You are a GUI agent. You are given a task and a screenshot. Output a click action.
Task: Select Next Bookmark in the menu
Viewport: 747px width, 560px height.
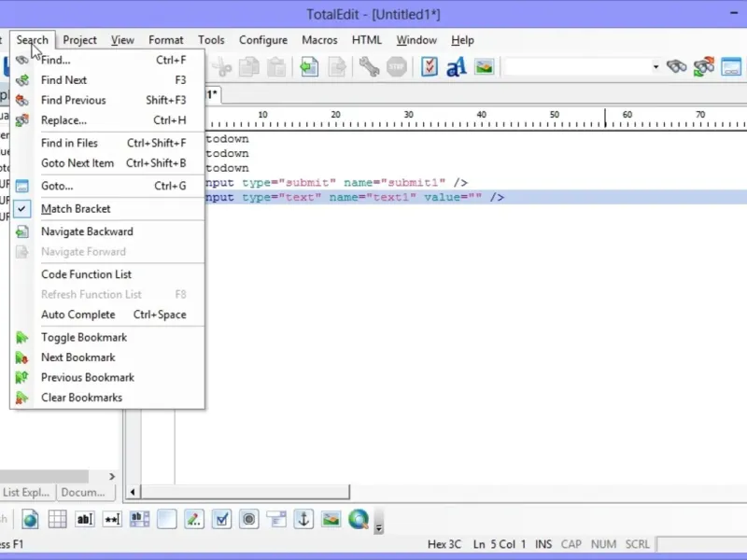[x=107, y=357]
